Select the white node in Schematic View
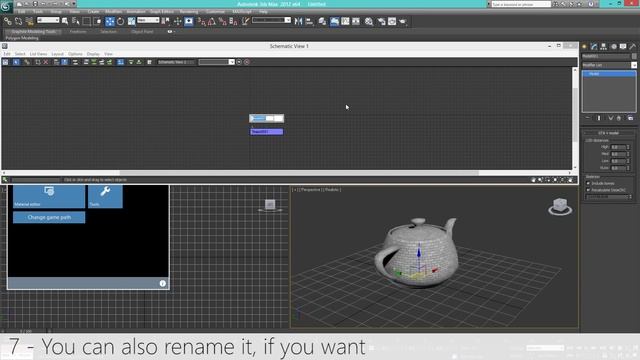Viewport: 640px width, 360px height. [x=267, y=118]
